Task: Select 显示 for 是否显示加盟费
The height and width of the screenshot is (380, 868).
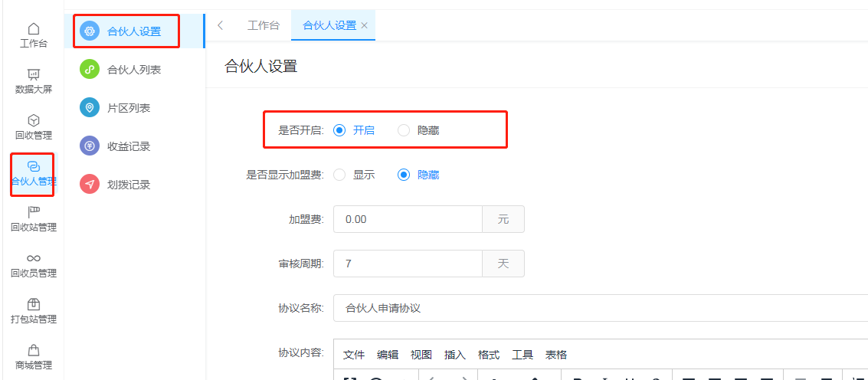Action: point(340,175)
